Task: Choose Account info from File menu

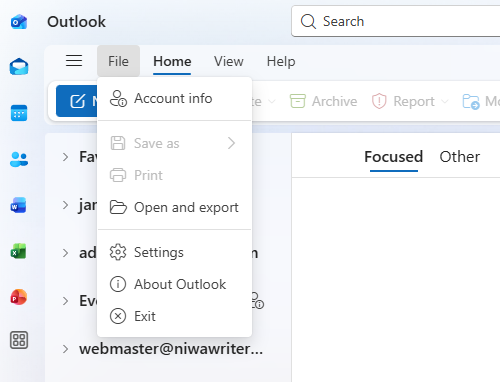Action: 174,98
